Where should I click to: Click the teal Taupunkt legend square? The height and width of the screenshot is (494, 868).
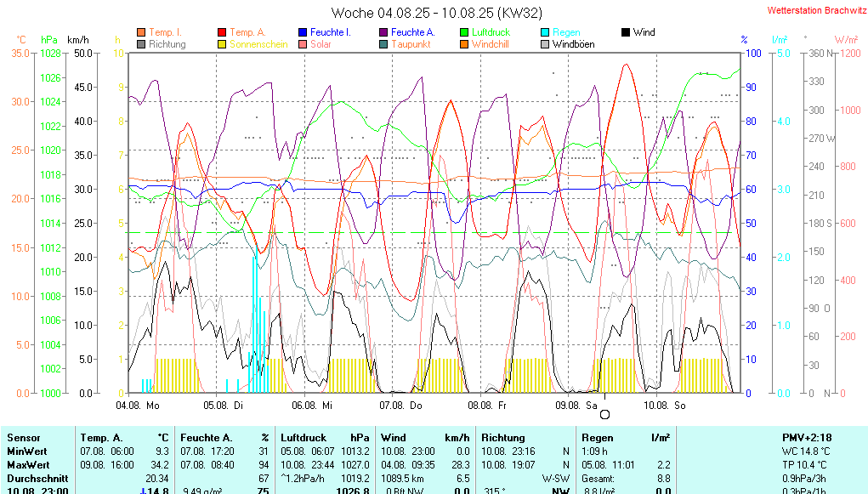tap(383, 44)
